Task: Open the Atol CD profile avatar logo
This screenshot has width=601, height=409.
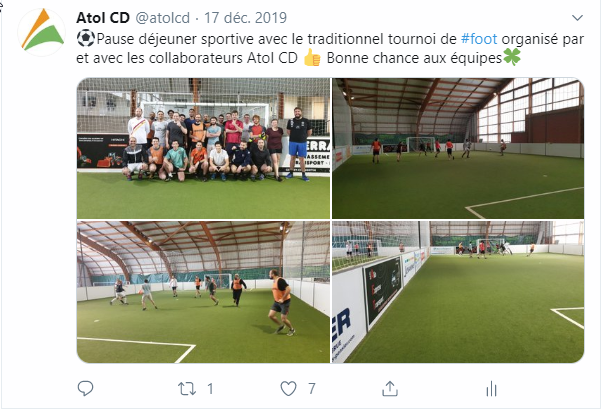Action: tap(42, 31)
